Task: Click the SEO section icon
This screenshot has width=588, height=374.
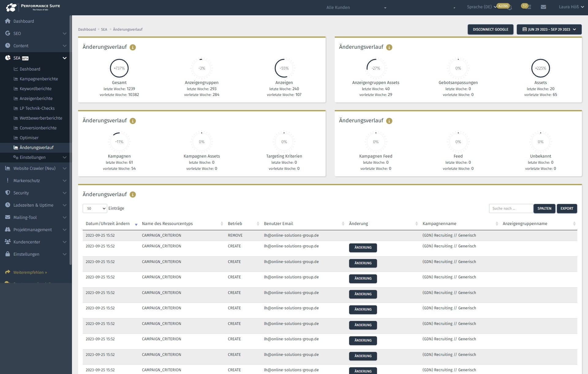Action: point(7,33)
